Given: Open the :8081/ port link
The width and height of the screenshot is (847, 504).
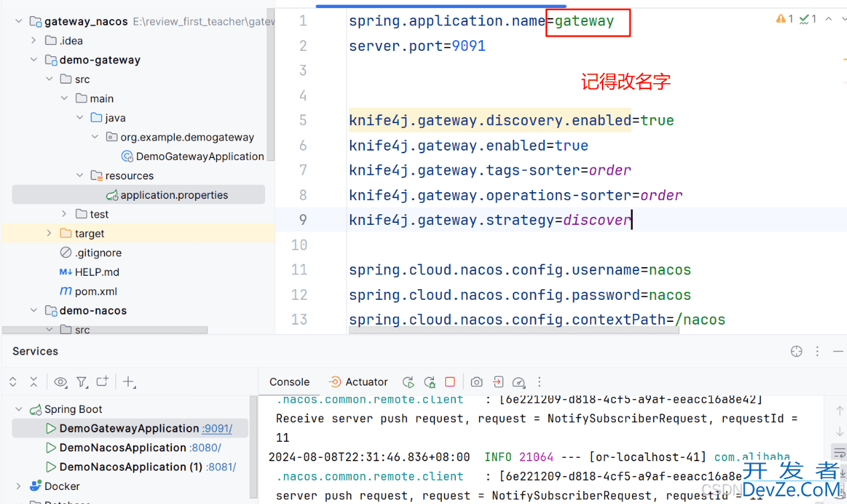Looking at the screenshot, I should point(222,467).
